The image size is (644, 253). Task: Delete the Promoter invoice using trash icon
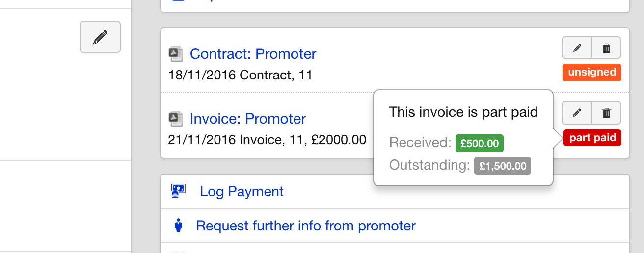(x=607, y=113)
